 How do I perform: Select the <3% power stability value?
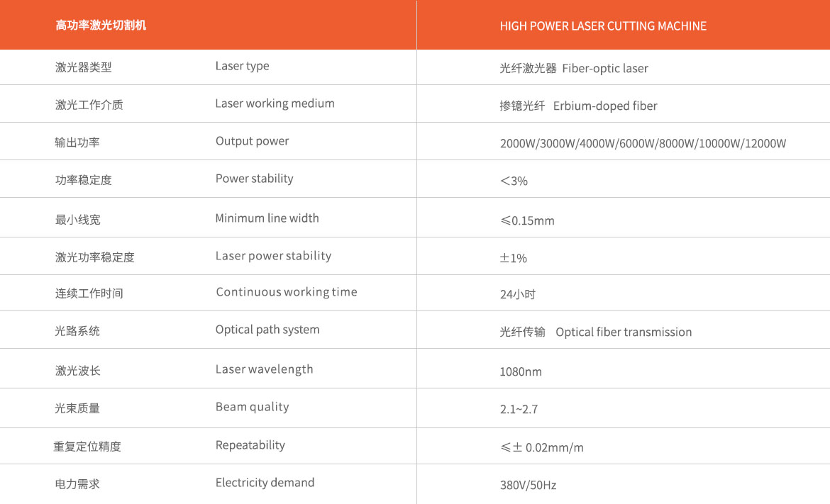(x=514, y=181)
